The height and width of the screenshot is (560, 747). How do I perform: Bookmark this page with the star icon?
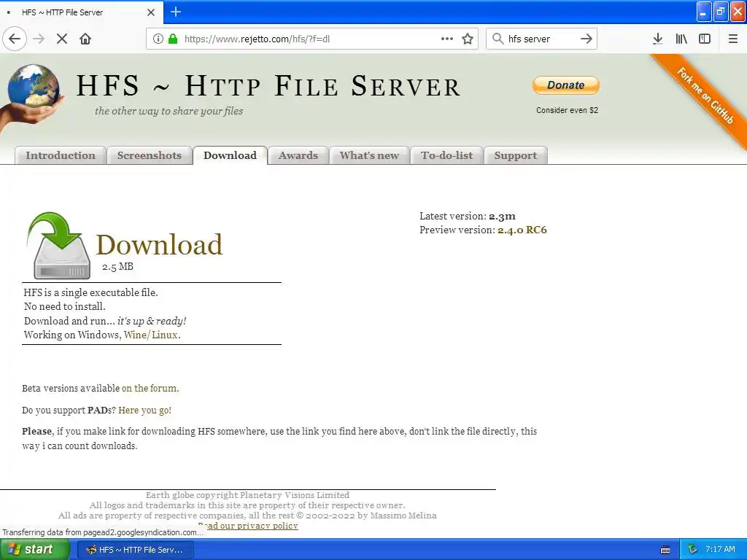click(x=468, y=39)
